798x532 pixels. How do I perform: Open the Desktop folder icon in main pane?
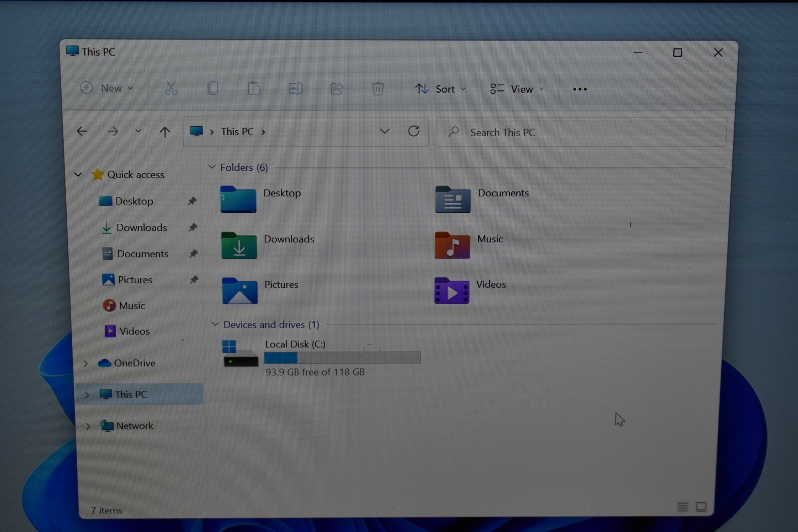pos(238,199)
